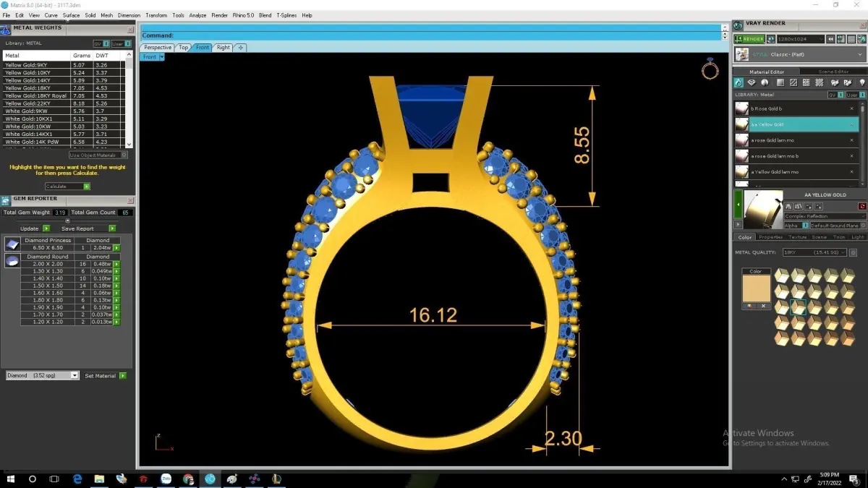Switch to the Perspective viewport tab
Screen dimensions: 868x488
[x=158, y=48]
